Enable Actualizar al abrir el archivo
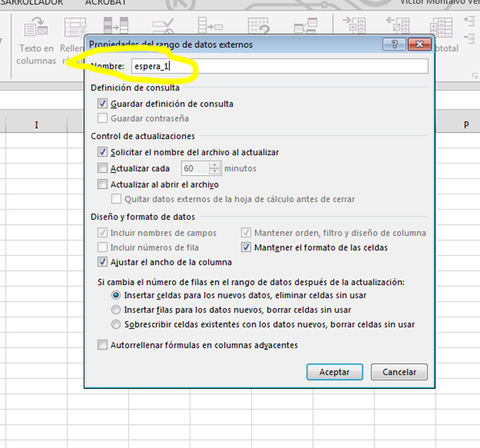 (102, 184)
